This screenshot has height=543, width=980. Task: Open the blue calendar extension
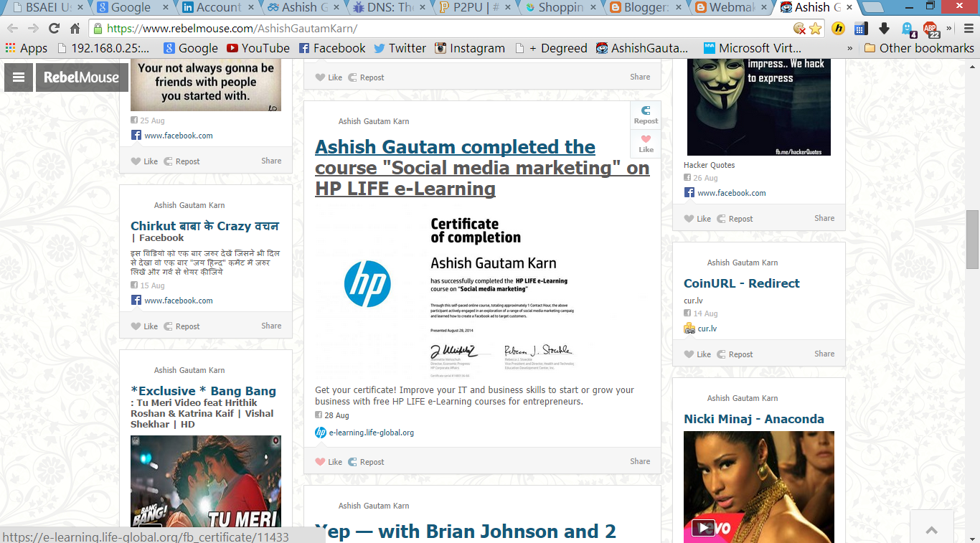tap(861, 29)
